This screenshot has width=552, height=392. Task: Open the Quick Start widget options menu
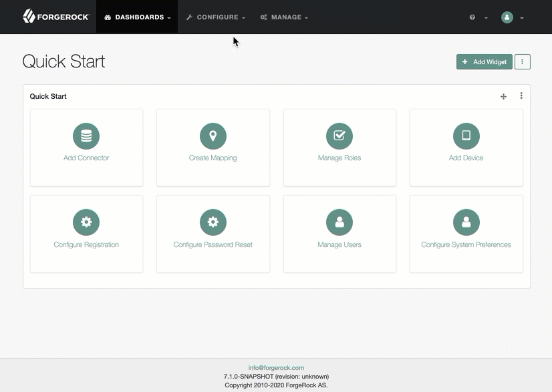click(521, 96)
